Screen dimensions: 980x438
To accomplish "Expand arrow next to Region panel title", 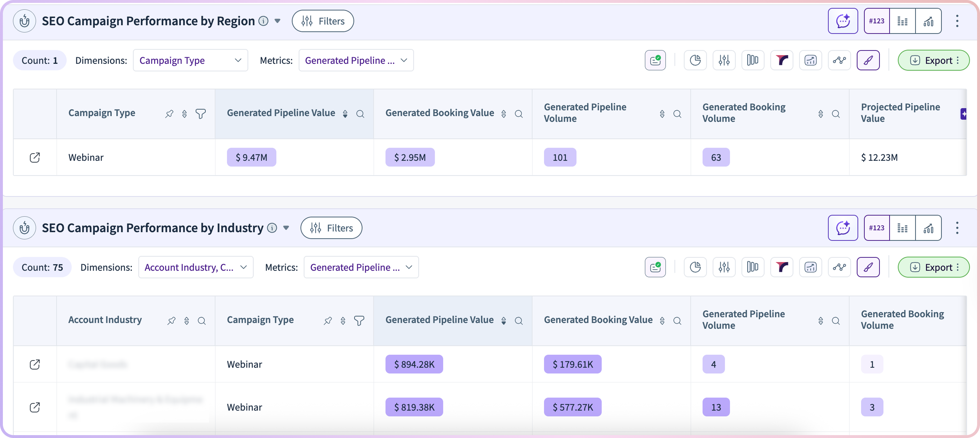I will point(277,21).
